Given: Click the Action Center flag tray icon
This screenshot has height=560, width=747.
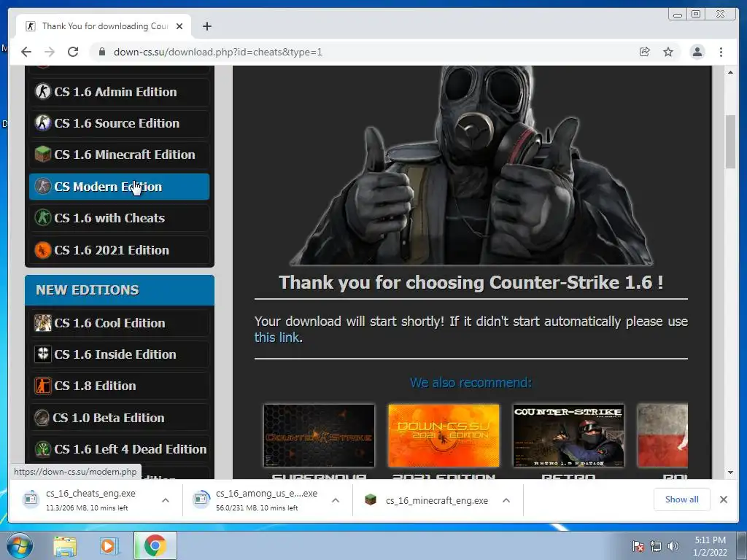Looking at the screenshot, I should 638,546.
